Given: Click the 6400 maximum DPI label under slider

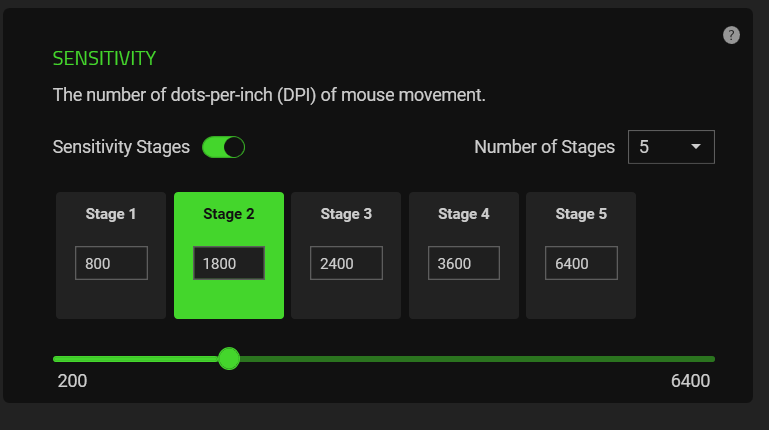Looking at the screenshot, I should pos(690,381).
